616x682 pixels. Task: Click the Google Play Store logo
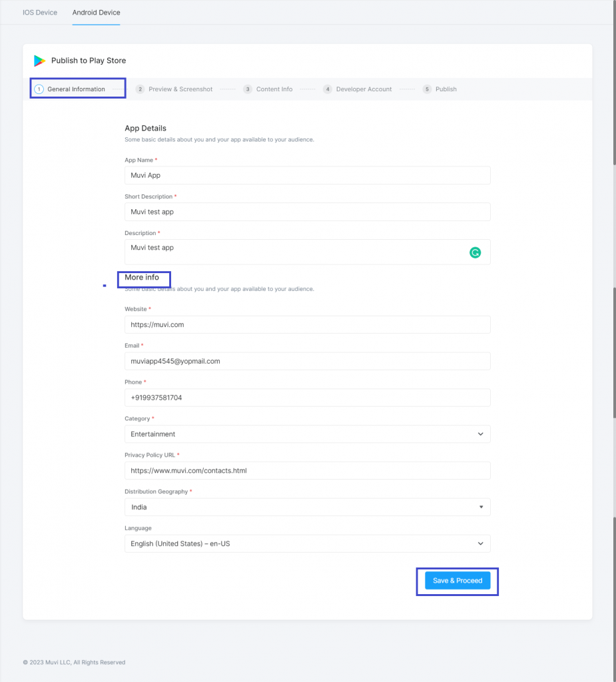[x=39, y=60]
